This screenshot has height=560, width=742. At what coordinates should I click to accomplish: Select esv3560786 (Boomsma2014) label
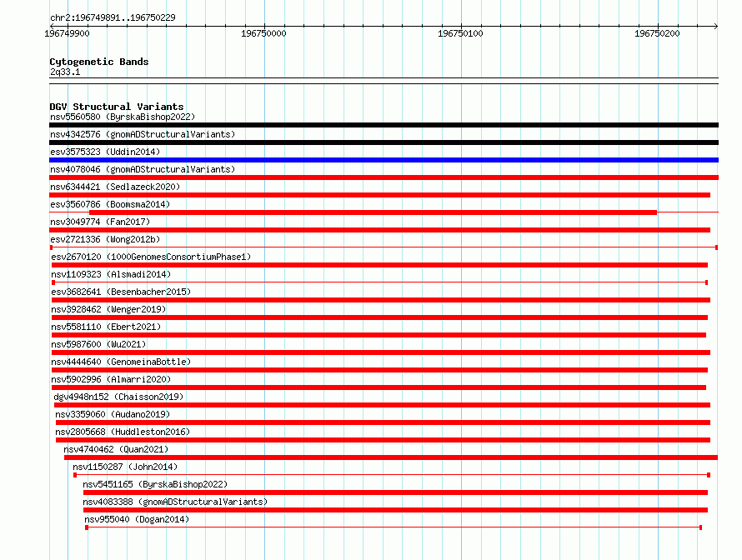110,204
